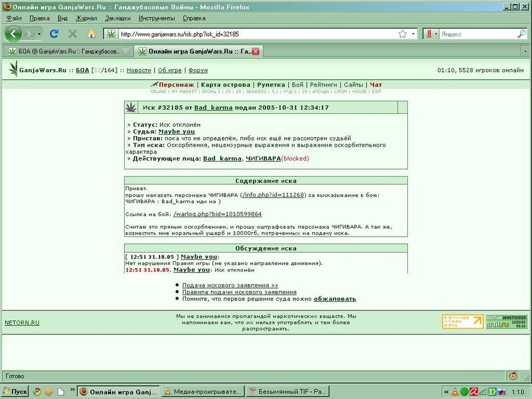The image size is (532, 399).
Task: Click the MY MARKET submenu link
Action: (x=184, y=91)
